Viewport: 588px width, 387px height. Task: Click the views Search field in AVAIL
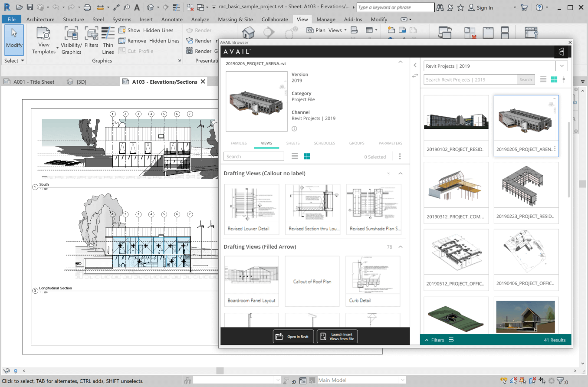tap(254, 157)
